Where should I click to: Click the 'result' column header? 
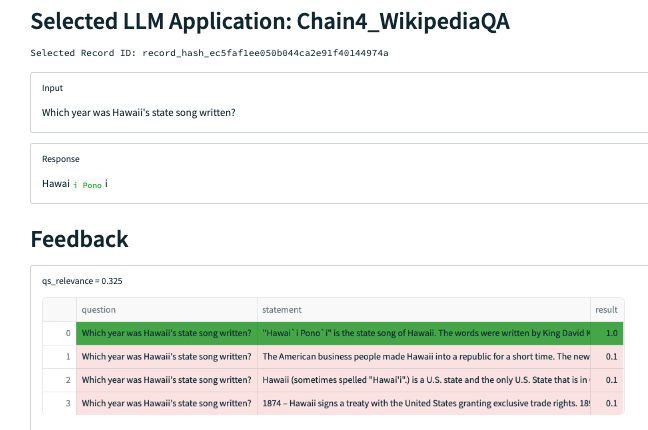pos(607,310)
